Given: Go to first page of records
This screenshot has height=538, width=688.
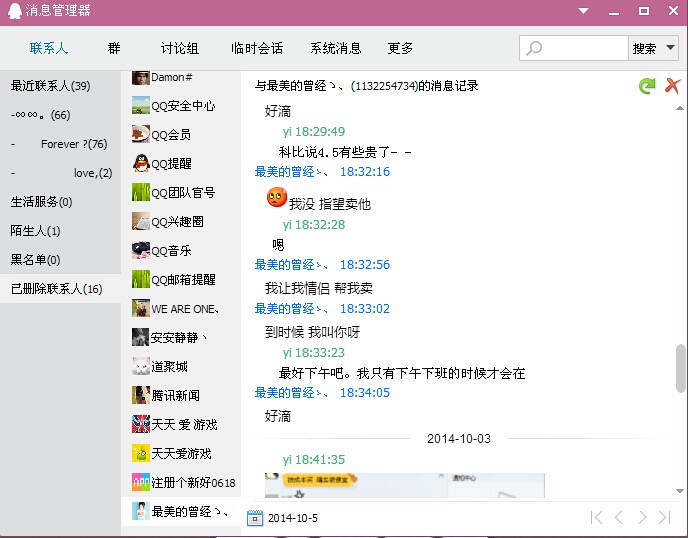Looking at the screenshot, I should coord(596,517).
